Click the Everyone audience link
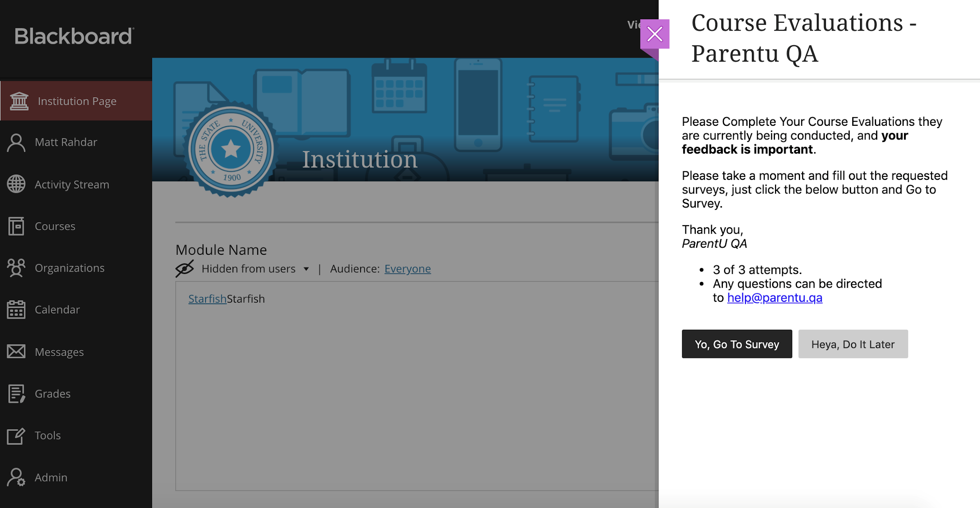 point(407,269)
